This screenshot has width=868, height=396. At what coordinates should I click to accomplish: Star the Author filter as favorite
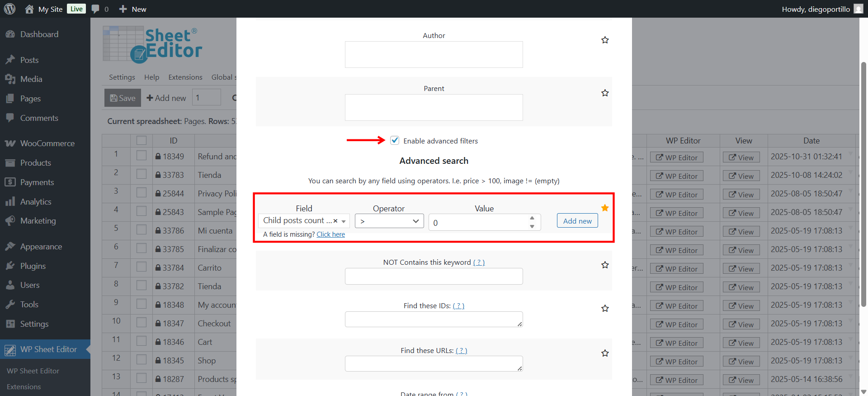click(605, 40)
